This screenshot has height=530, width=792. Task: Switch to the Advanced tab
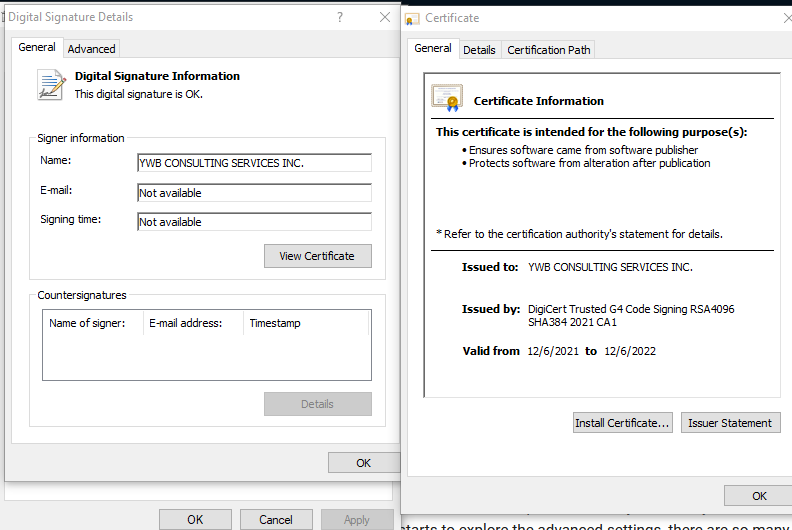coord(91,48)
